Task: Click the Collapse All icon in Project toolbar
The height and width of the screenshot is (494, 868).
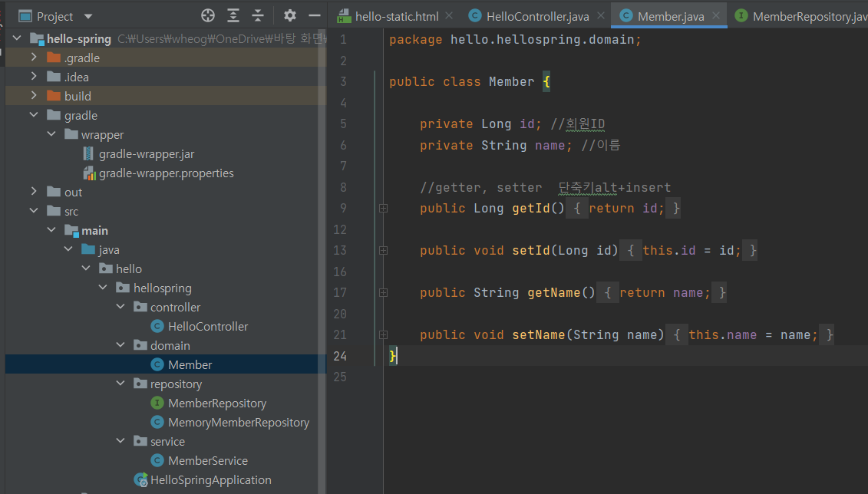Action: pos(258,15)
